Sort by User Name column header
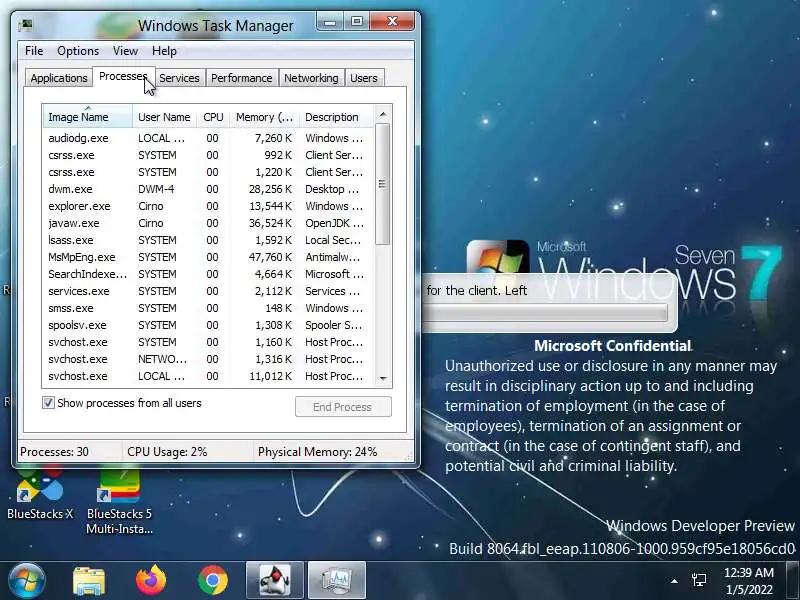Screen dimensions: 800x600 tap(164, 117)
